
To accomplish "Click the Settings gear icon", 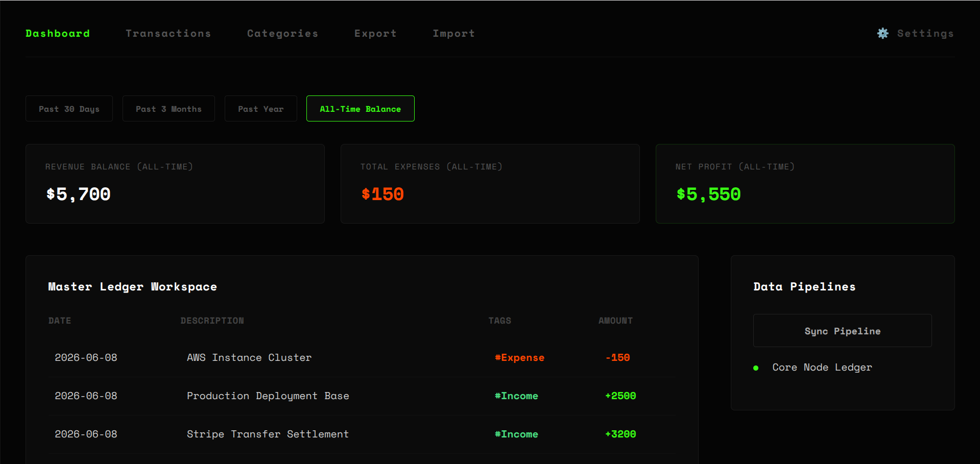I will point(882,33).
